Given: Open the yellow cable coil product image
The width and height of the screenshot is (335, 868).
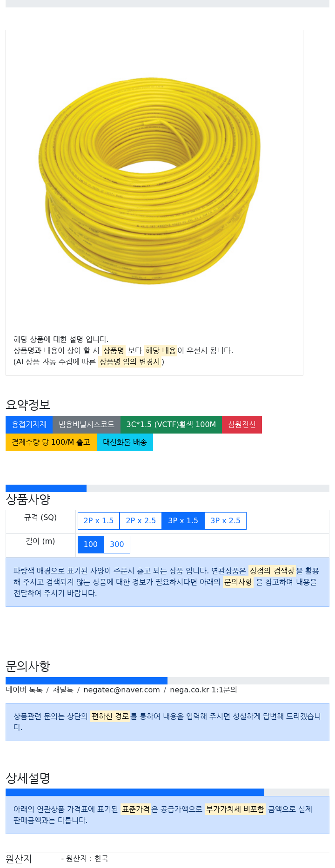Looking at the screenshot, I should click(x=149, y=180).
